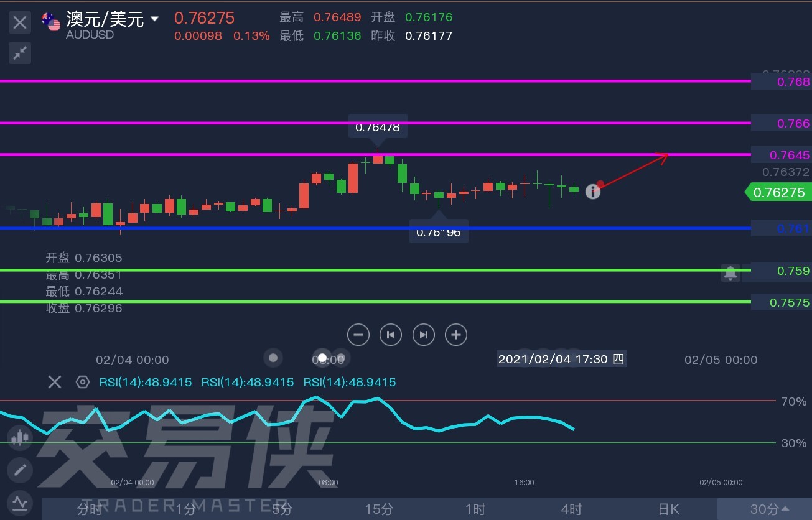The height and width of the screenshot is (520, 812).
Task: Expand the 30分 timeframe dropdown
Action: coord(770,509)
